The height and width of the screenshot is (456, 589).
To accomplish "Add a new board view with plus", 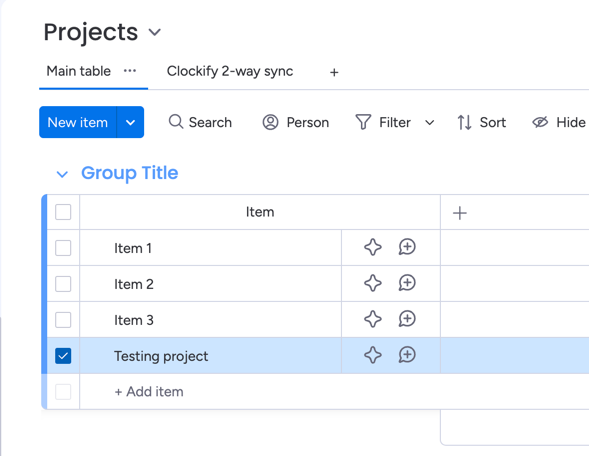I will coord(334,72).
